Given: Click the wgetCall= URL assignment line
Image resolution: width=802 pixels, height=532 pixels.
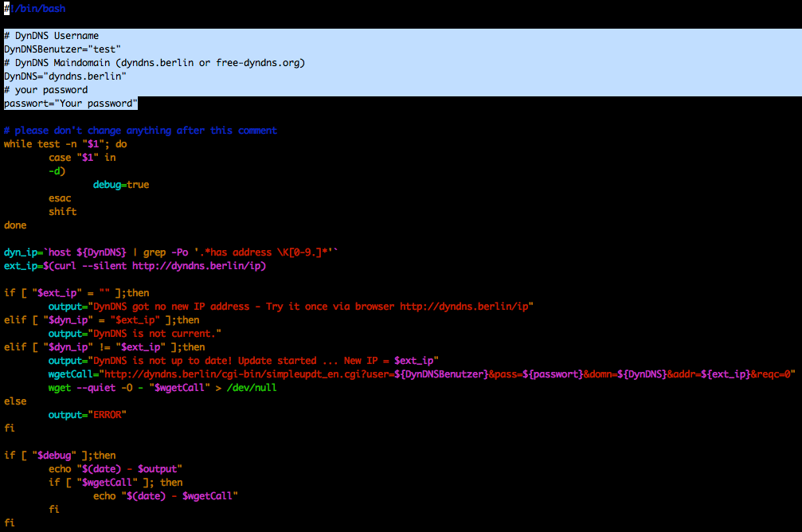Looking at the screenshot, I should tap(422, 374).
